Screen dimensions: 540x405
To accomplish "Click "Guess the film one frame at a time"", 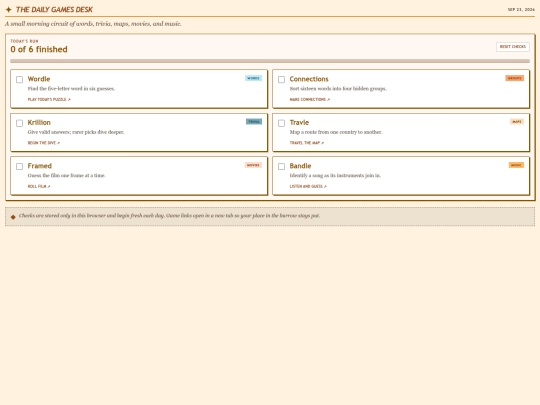I will pos(66,175).
